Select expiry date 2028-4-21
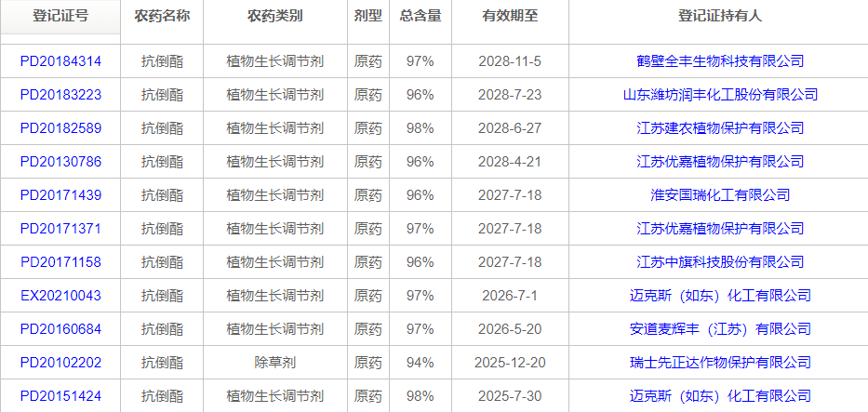868x412 pixels. (x=510, y=162)
